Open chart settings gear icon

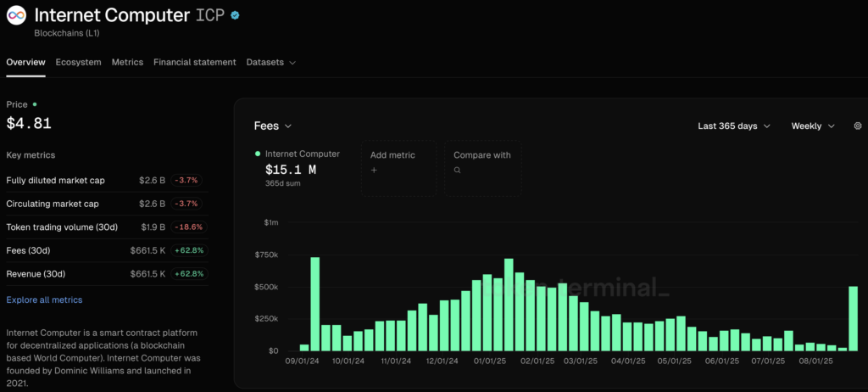tap(858, 126)
